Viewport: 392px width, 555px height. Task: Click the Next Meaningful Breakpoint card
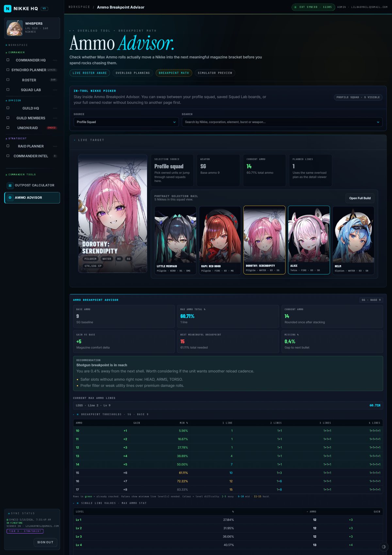pyautogui.click(x=228, y=341)
